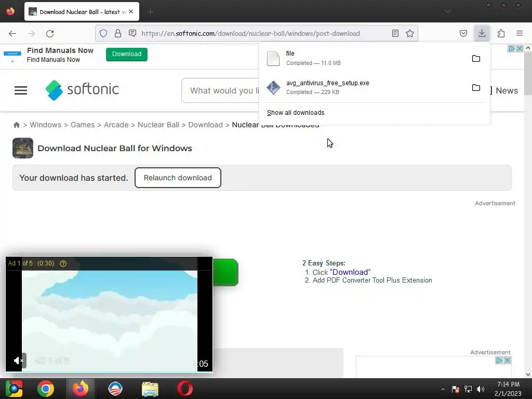Go back using the browser back arrow
The width and height of the screenshot is (532, 399).
pos(12,33)
